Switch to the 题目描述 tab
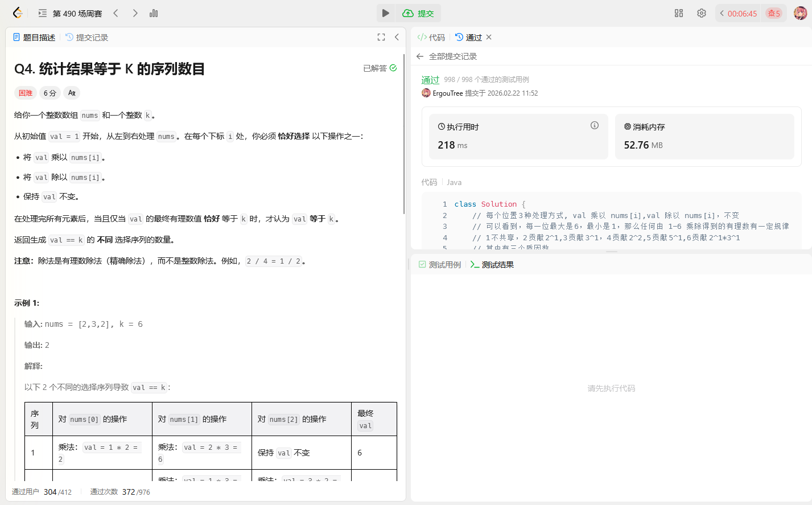 pos(34,38)
